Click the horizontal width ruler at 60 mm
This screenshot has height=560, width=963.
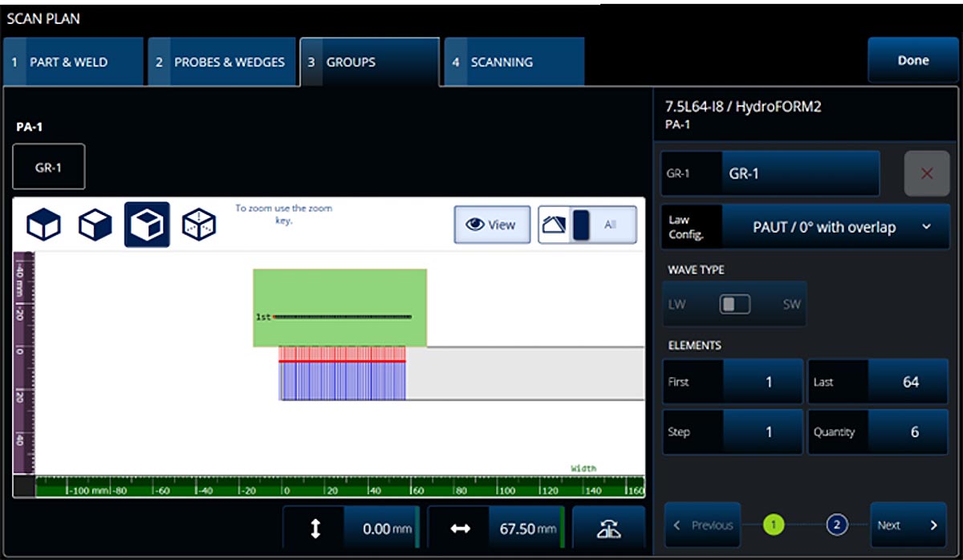click(417, 489)
